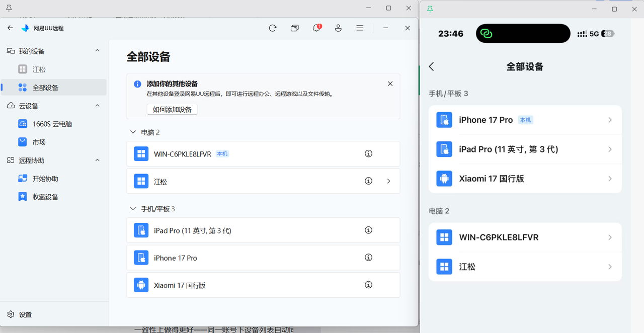Click the Windows icon beside WIN-C6PKLE8LFVR in desktop list
644x333 pixels.
click(x=141, y=153)
